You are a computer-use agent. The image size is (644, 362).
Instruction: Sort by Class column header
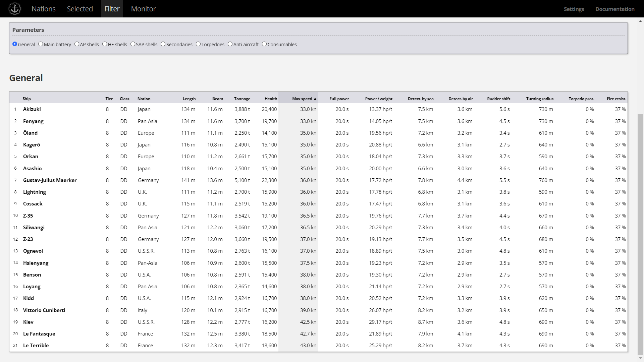click(x=124, y=99)
